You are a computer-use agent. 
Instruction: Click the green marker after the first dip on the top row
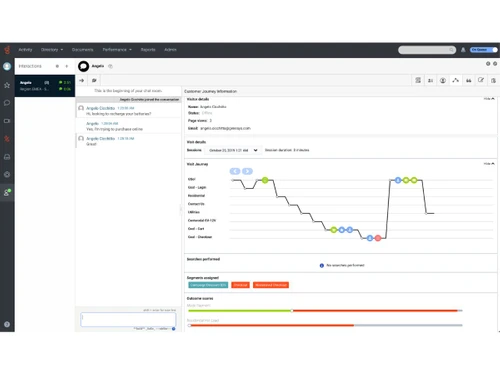[265, 180]
